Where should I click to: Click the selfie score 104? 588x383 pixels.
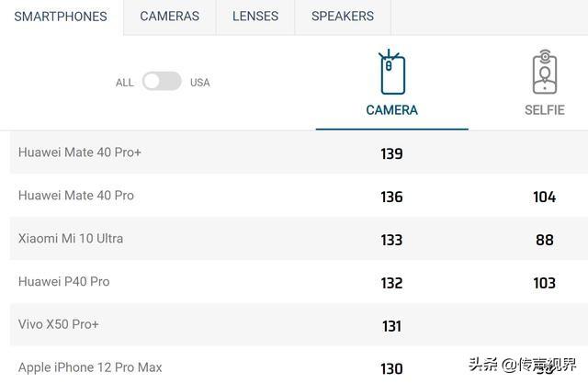[545, 197]
